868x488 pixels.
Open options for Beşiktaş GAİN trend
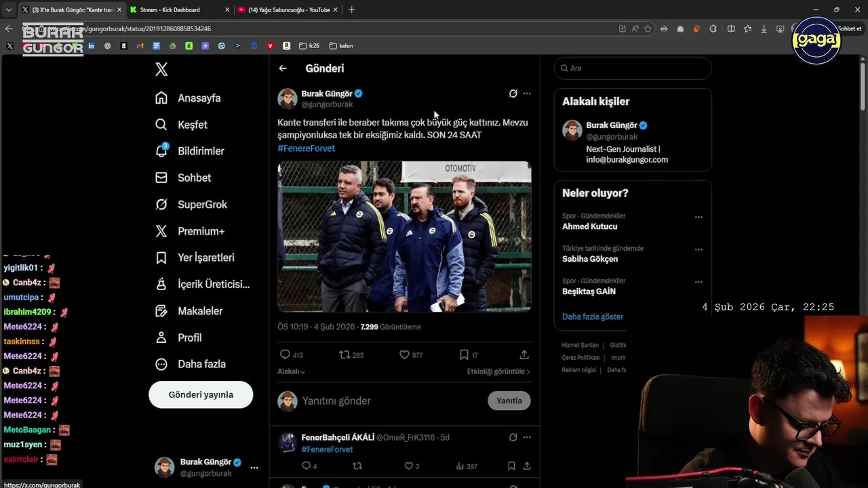tap(698, 283)
